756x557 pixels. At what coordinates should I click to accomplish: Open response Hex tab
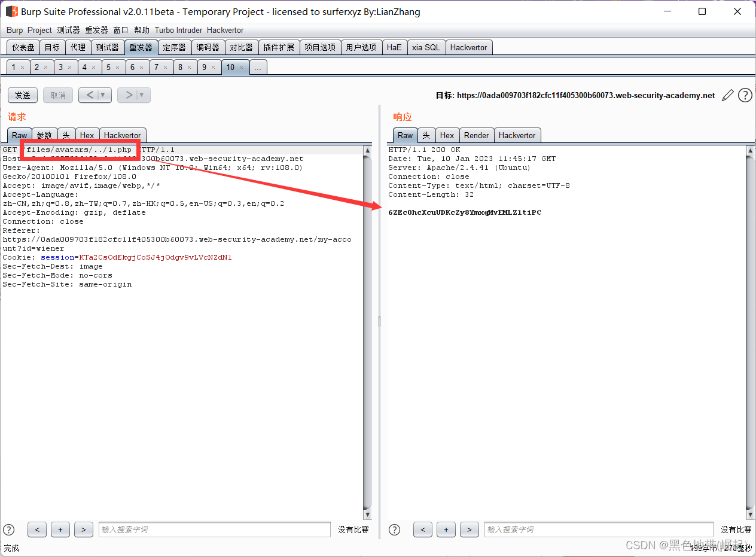click(x=447, y=135)
